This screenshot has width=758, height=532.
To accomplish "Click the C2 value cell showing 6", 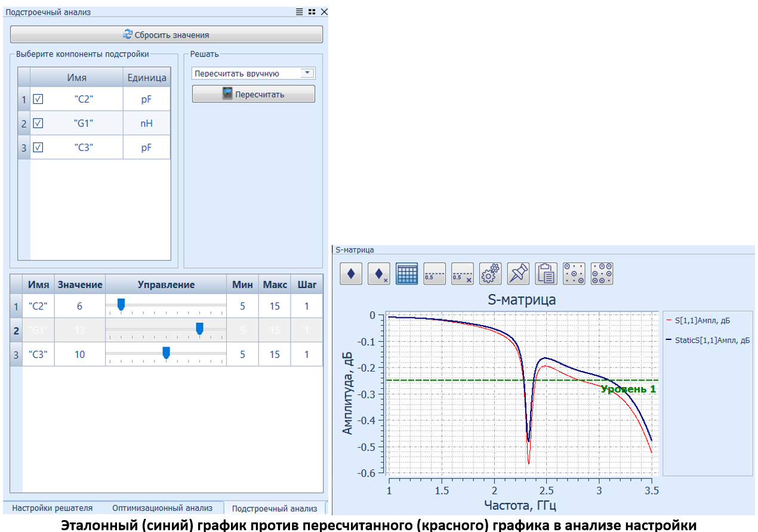I will click(x=79, y=307).
